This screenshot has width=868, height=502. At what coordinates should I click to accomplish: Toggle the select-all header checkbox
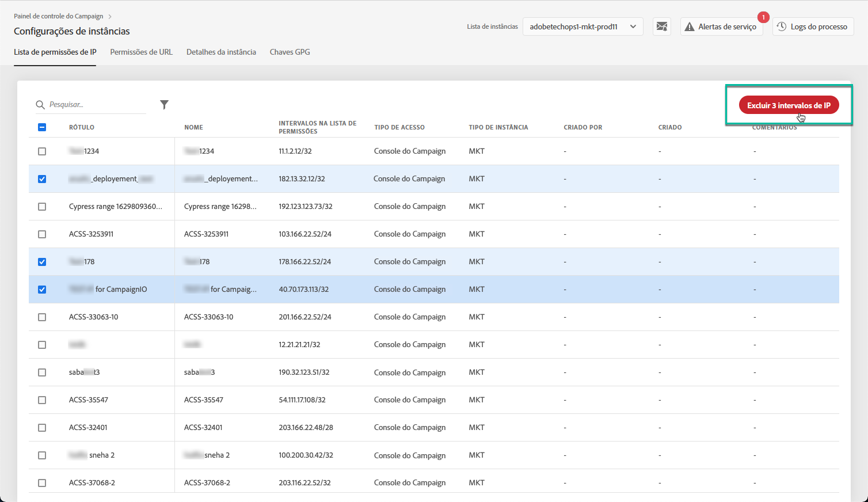coord(42,127)
